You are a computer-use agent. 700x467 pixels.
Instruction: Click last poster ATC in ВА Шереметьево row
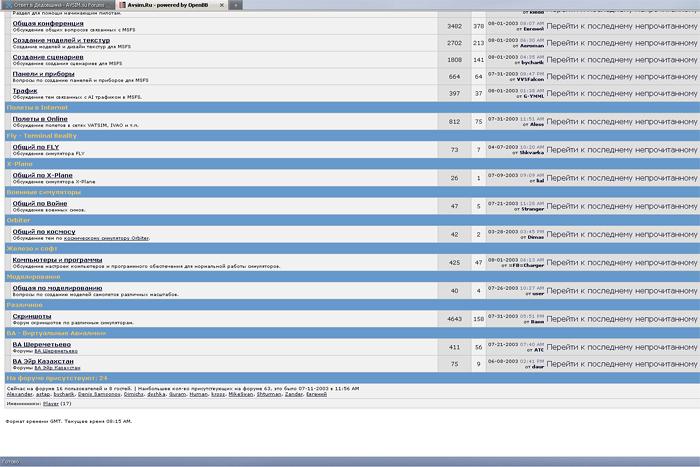(539, 350)
